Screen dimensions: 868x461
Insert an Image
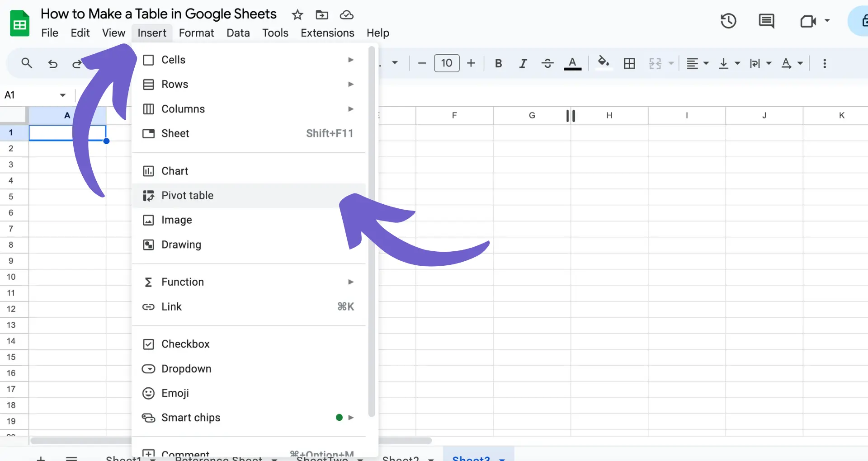point(249,220)
